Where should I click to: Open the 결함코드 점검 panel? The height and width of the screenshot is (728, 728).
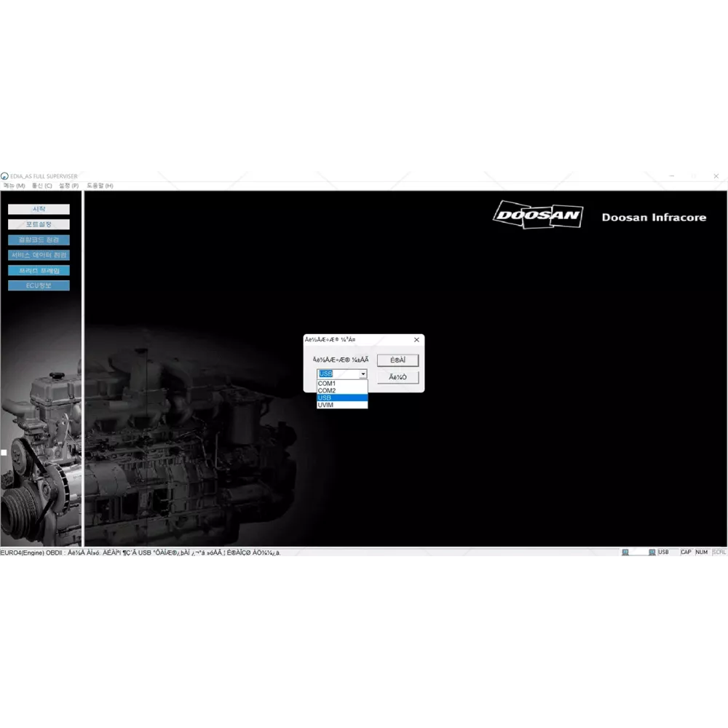[x=39, y=240]
